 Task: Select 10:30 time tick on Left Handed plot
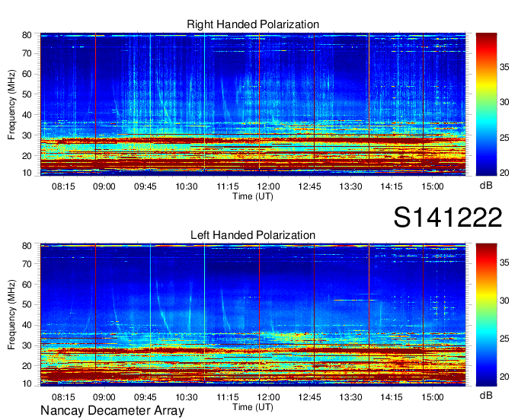(187, 397)
